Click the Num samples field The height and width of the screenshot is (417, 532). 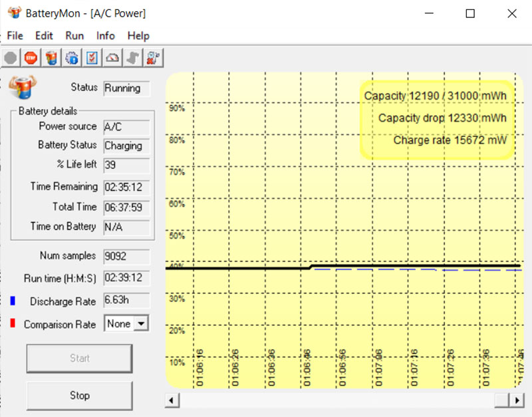(x=126, y=257)
